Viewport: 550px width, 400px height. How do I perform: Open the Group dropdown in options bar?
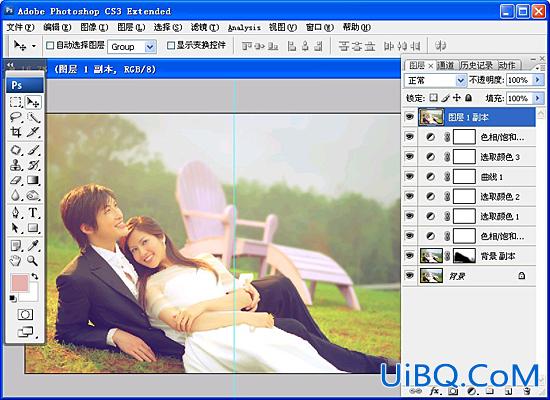point(132,47)
